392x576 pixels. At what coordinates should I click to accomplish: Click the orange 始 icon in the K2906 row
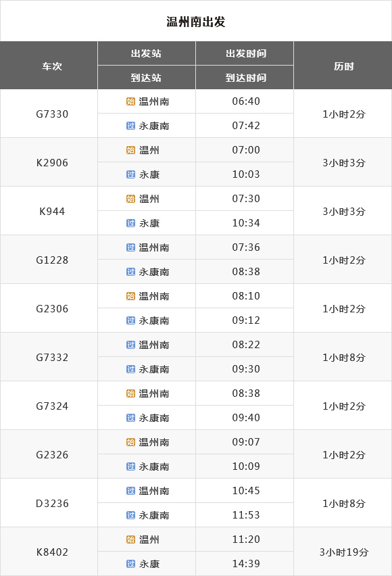[131, 150]
